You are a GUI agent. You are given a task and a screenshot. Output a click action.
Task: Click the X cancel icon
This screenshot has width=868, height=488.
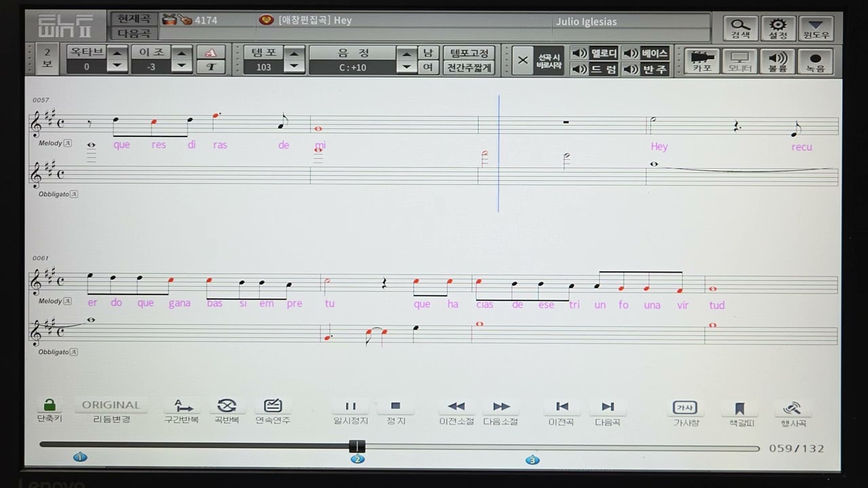[523, 60]
